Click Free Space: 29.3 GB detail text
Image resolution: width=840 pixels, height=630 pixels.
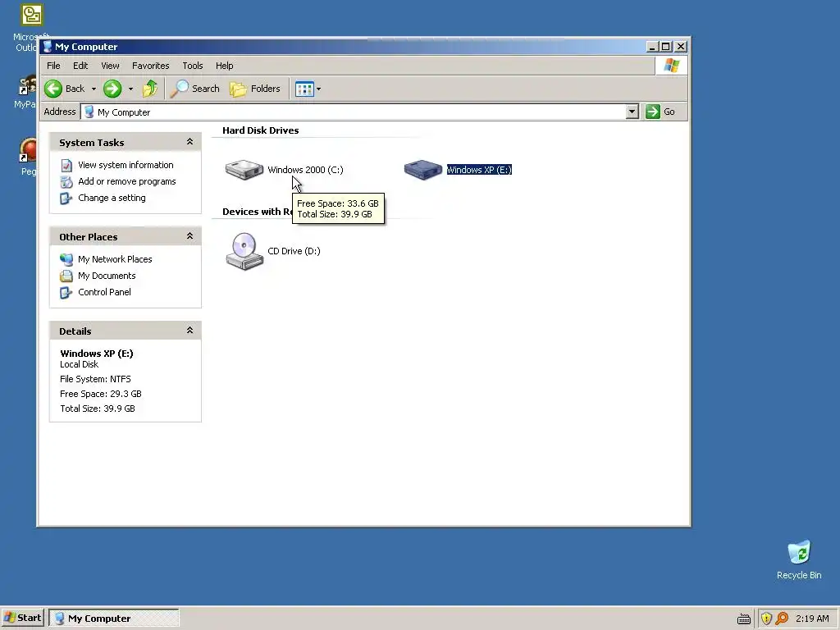tap(101, 394)
